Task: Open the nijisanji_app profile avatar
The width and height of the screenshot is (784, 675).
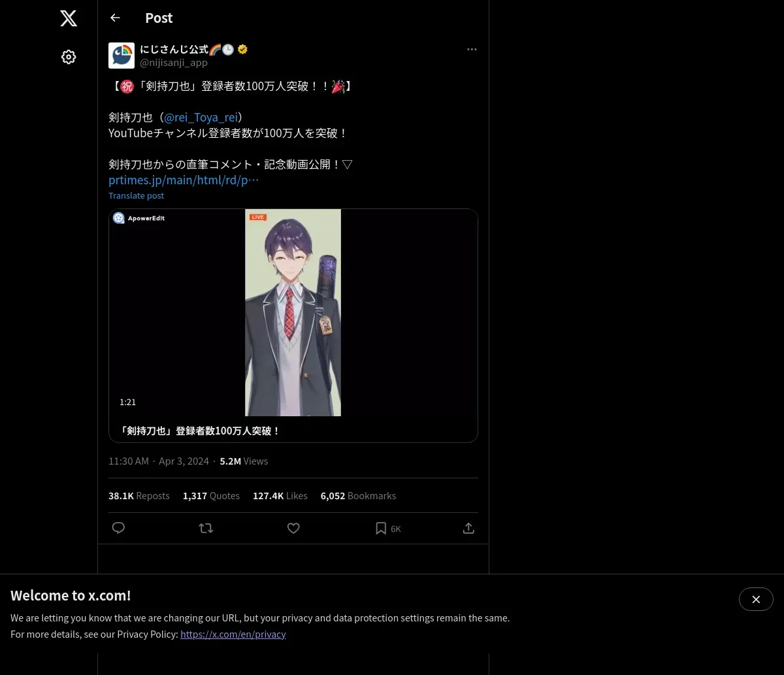Action: click(122, 56)
